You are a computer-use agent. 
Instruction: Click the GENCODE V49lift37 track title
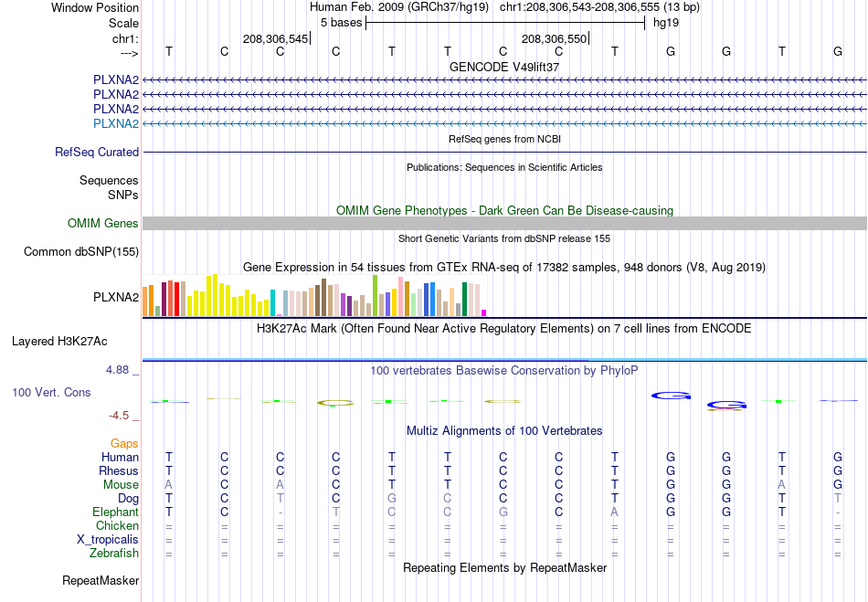(504, 67)
